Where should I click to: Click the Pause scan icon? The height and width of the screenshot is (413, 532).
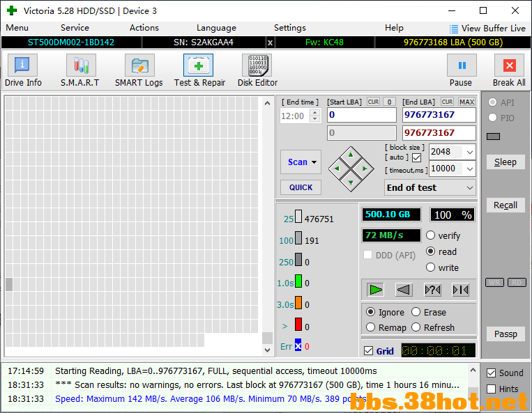pos(462,65)
